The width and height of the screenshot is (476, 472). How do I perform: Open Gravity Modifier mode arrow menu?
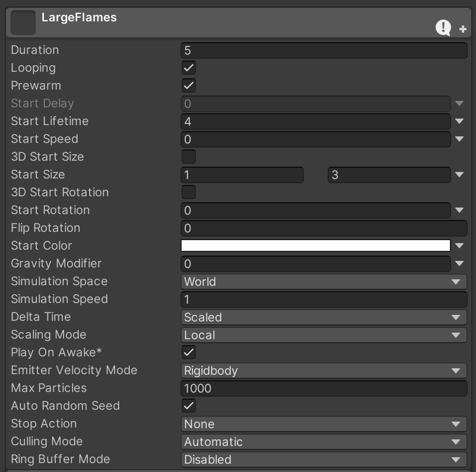(459, 264)
